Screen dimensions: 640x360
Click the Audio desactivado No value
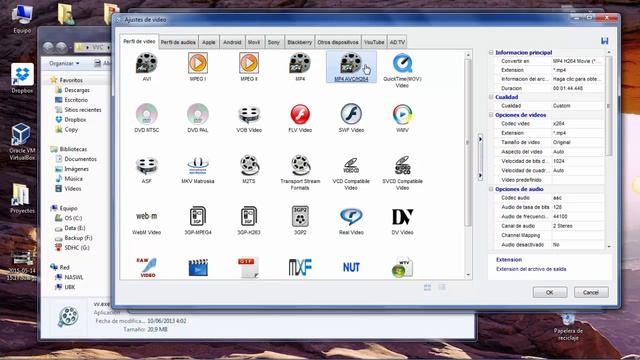(578, 244)
